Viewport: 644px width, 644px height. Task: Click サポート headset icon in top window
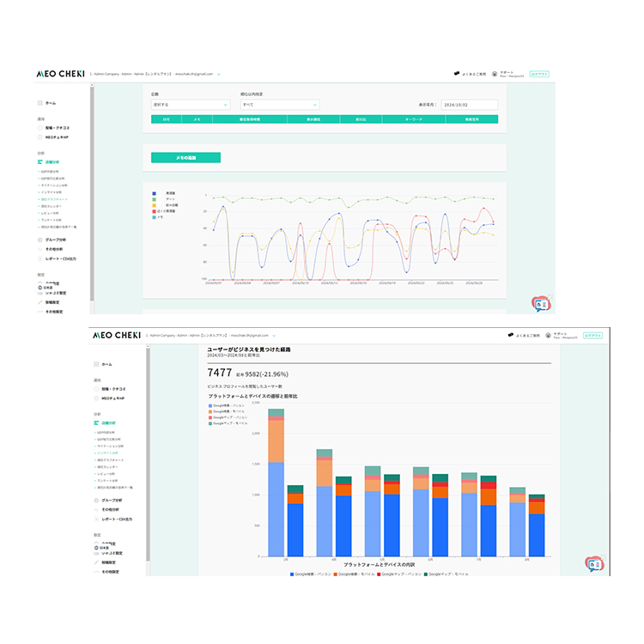495,74
